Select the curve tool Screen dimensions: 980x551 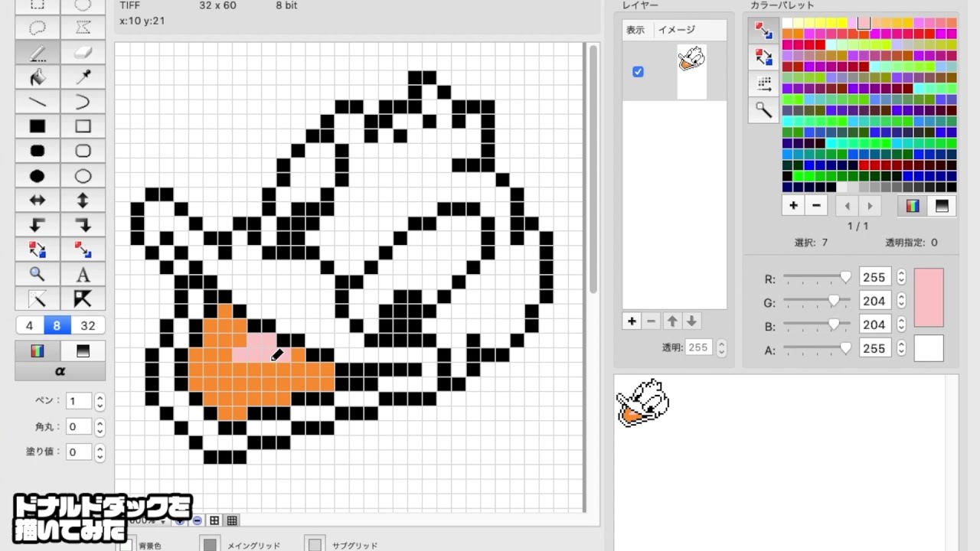pos(83,102)
